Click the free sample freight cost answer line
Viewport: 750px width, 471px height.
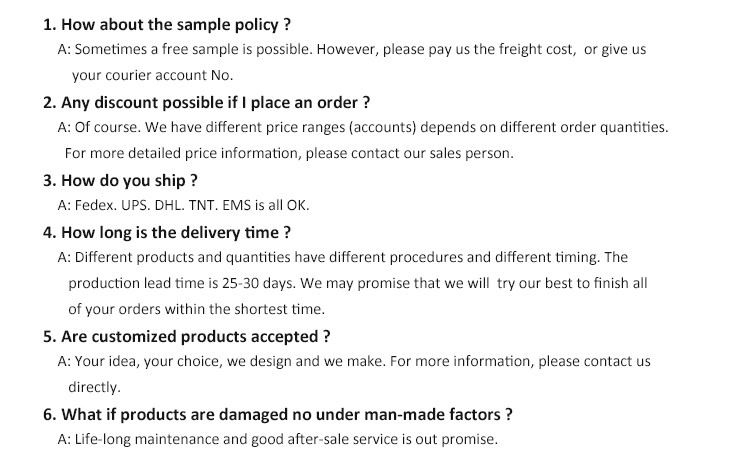[x=352, y=50]
